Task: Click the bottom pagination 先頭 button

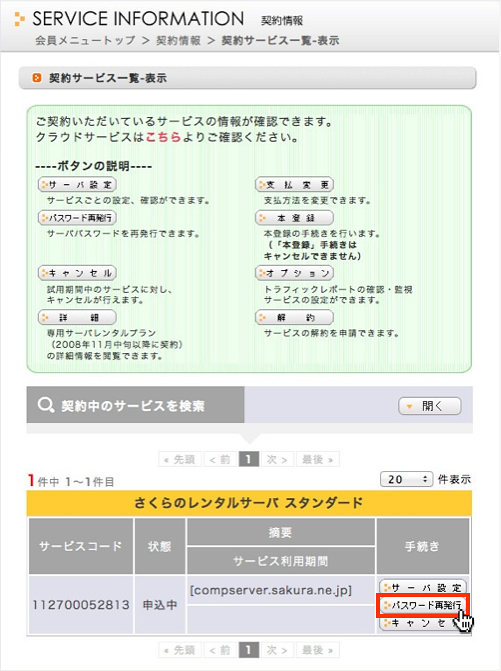Action: click(x=180, y=650)
